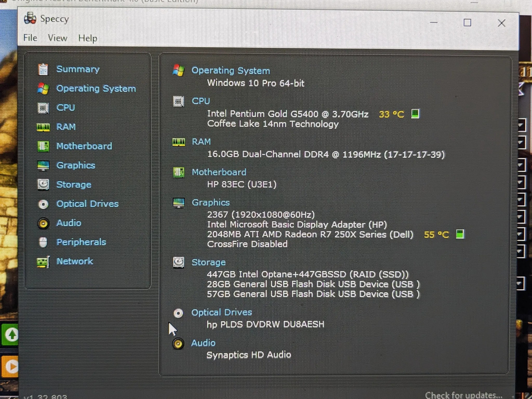This screenshot has height=399, width=532.
Task: Click the CPU icon in the sidebar
Action: (43, 107)
